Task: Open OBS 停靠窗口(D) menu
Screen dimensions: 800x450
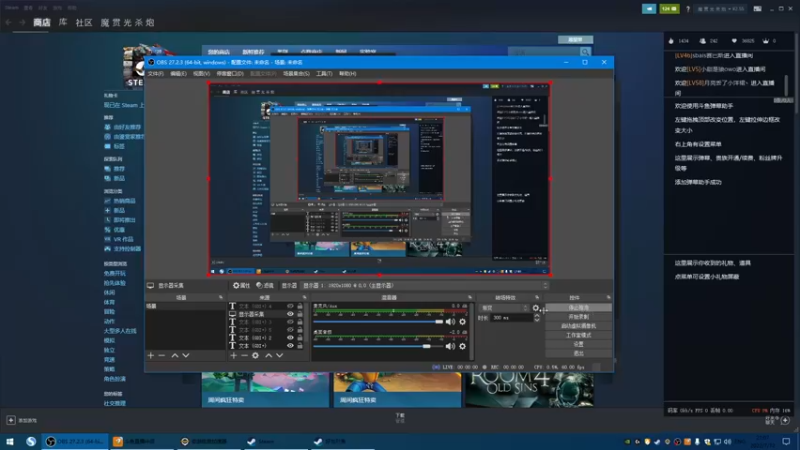Action: (x=230, y=74)
